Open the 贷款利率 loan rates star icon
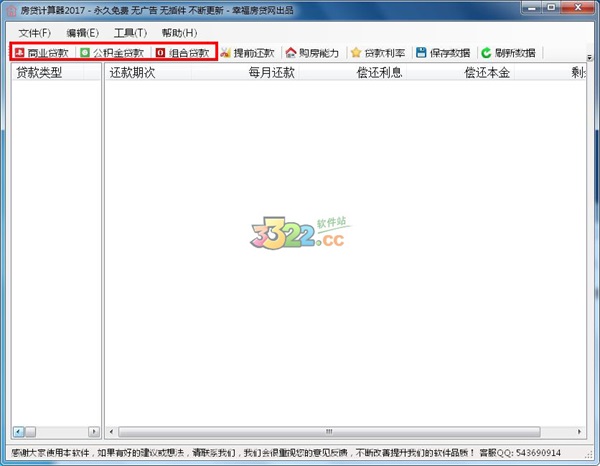Image resolution: width=600 pixels, height=466 pixels. click(x=356, y=52)
